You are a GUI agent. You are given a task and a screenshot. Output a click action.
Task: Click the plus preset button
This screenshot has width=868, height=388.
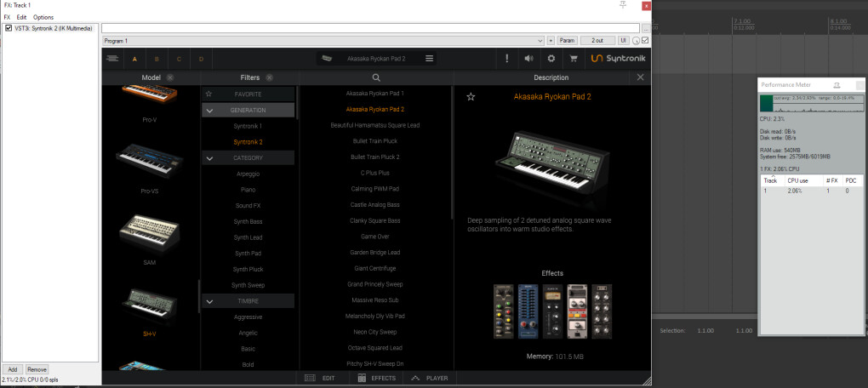551,41
